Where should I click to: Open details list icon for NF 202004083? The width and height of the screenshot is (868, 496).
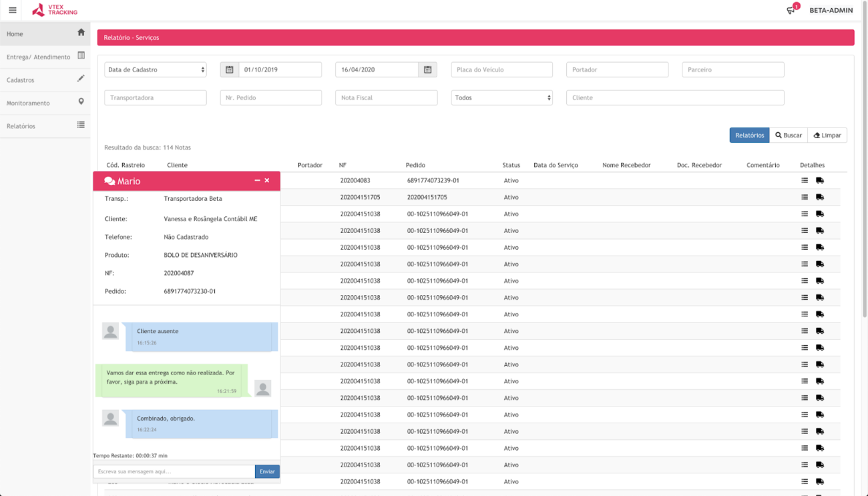click(805, 180)
